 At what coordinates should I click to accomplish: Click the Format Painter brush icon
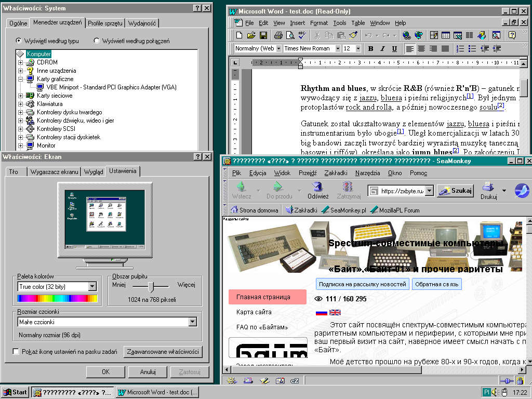tap(353, 35)
